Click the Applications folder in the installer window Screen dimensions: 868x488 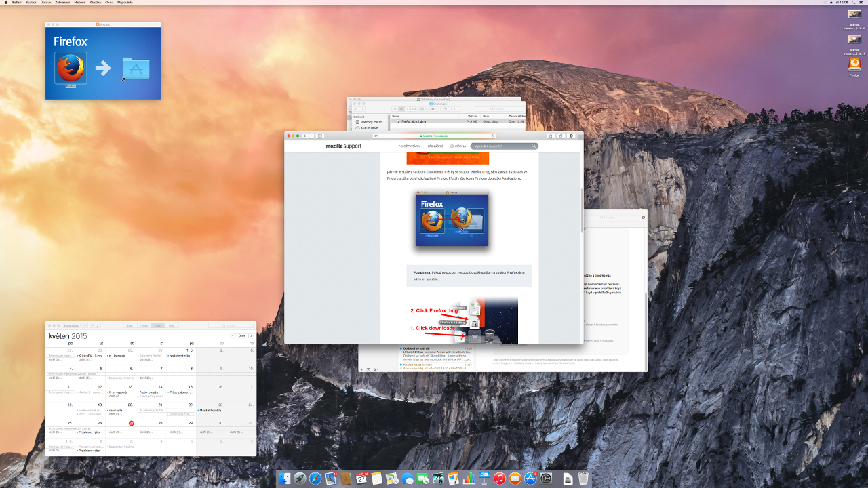(136, 68)
